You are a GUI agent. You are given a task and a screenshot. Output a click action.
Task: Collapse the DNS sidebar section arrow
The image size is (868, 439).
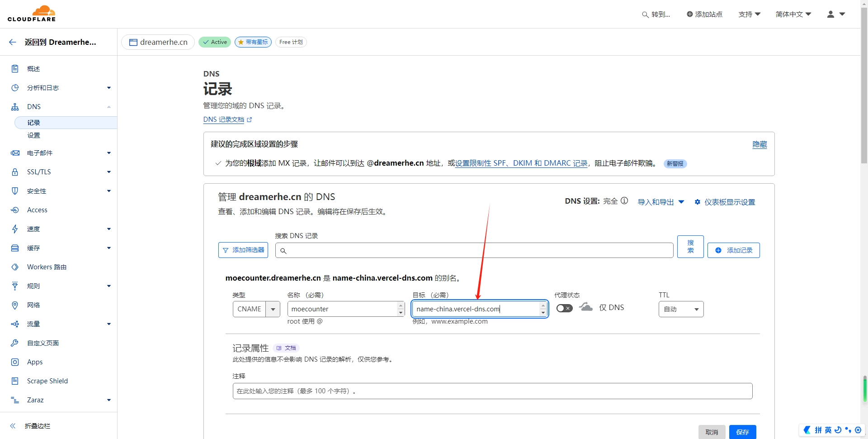109,107
